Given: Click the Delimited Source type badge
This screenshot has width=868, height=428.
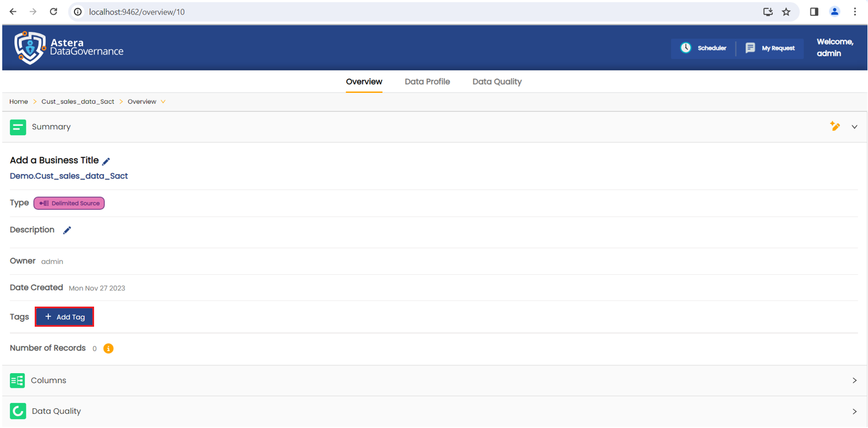Looking at the screenshot, I should tap(69, 203).
